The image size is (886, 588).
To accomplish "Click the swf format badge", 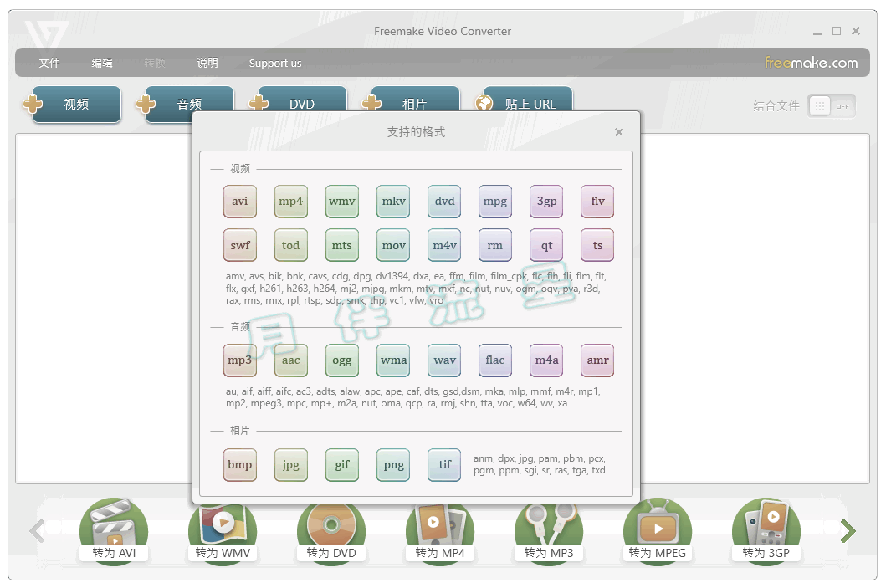I will [239, 245].
